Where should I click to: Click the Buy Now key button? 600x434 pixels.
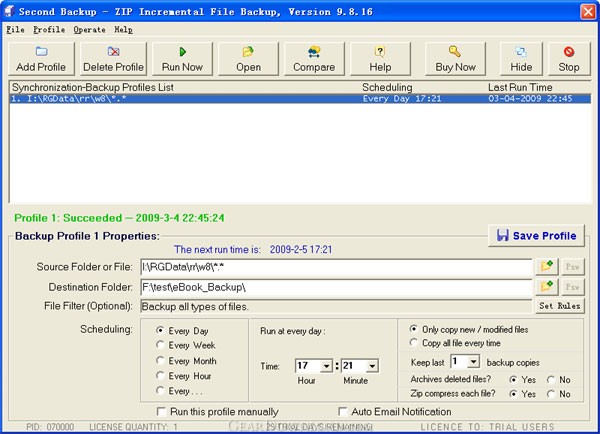pyautogui.click(x=455, y=59)
